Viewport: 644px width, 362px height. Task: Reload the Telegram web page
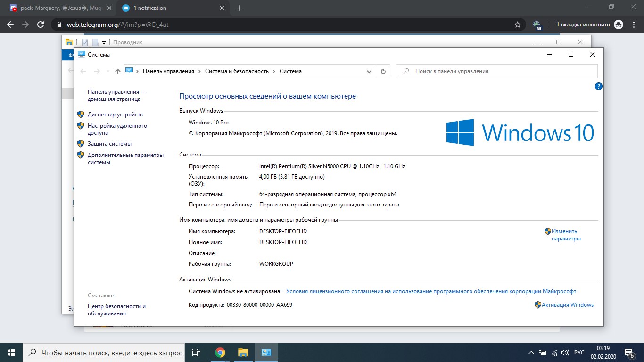[x=41, y=25]
